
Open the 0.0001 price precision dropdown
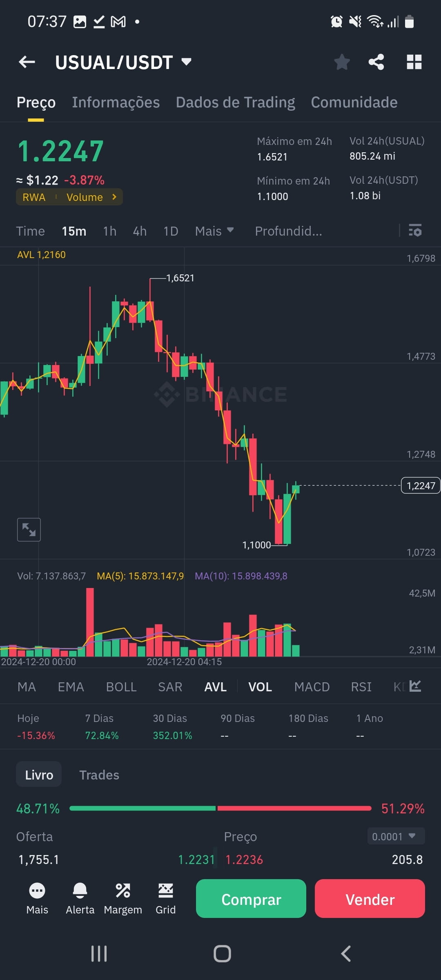[x=396, y=837]
